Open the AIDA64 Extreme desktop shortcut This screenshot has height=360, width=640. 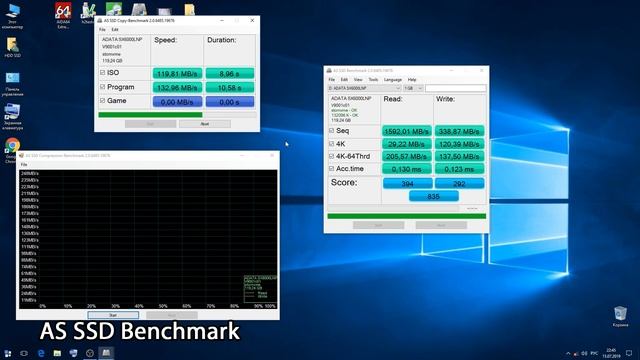pos(63,15)
